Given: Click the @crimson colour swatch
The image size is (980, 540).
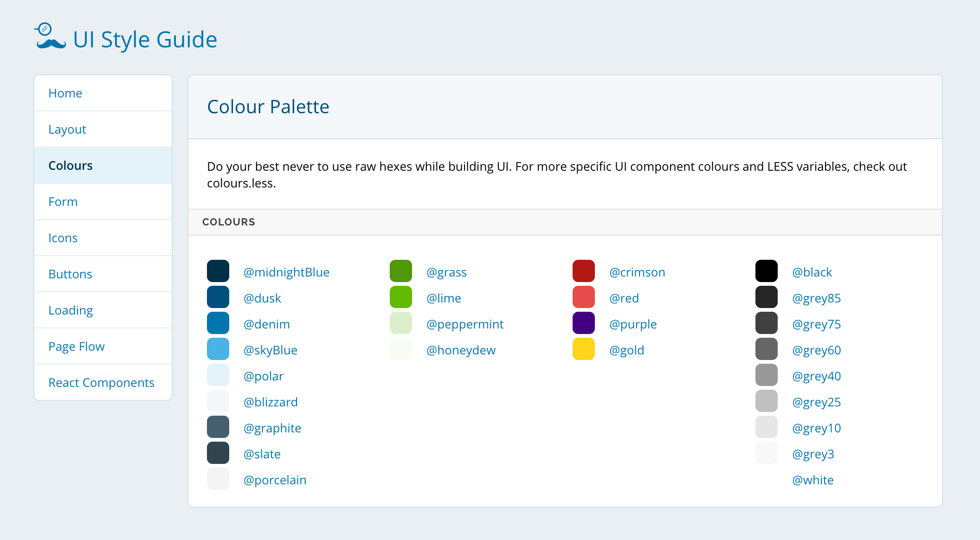Looking at the screenshot, I should click(x=584, y=270).
